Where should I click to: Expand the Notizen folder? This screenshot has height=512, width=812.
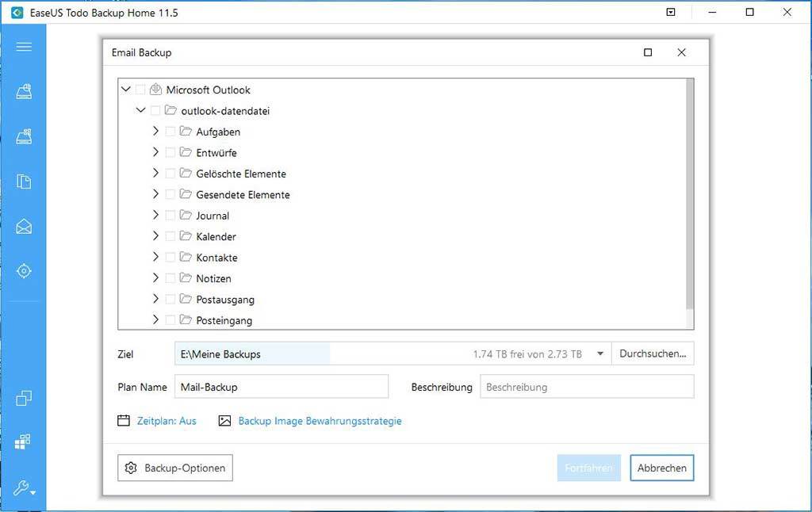coord(155,278)
